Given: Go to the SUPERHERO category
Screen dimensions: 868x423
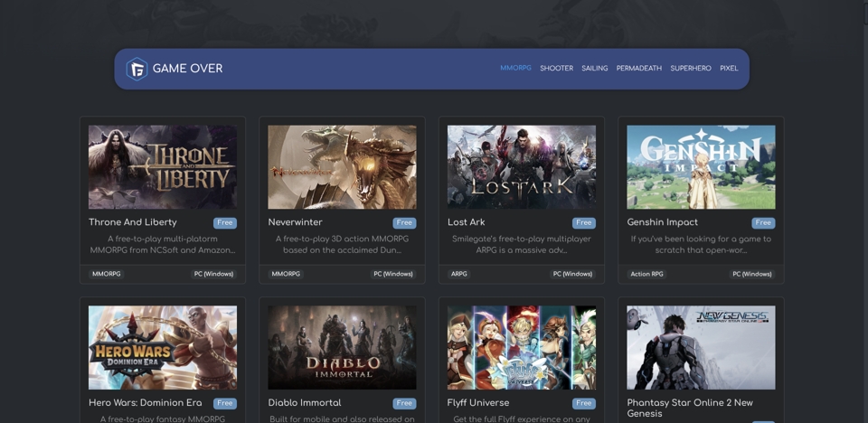Looking at the screenshot, I should pyautogui.click(x=691, y=68).
